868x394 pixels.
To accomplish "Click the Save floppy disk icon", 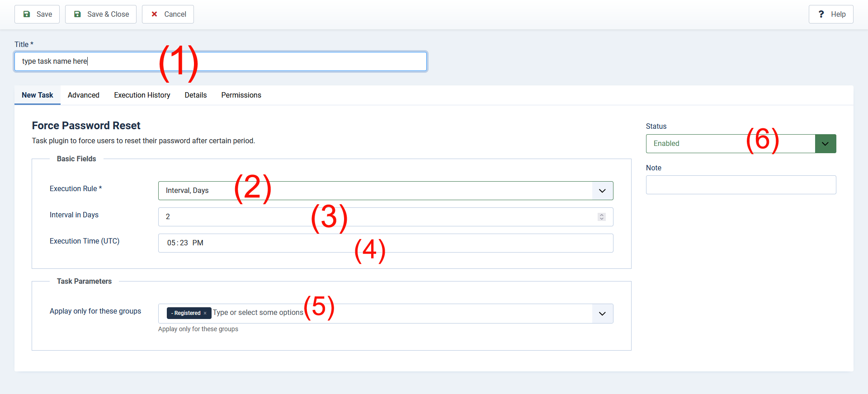I will pos(27,14).
